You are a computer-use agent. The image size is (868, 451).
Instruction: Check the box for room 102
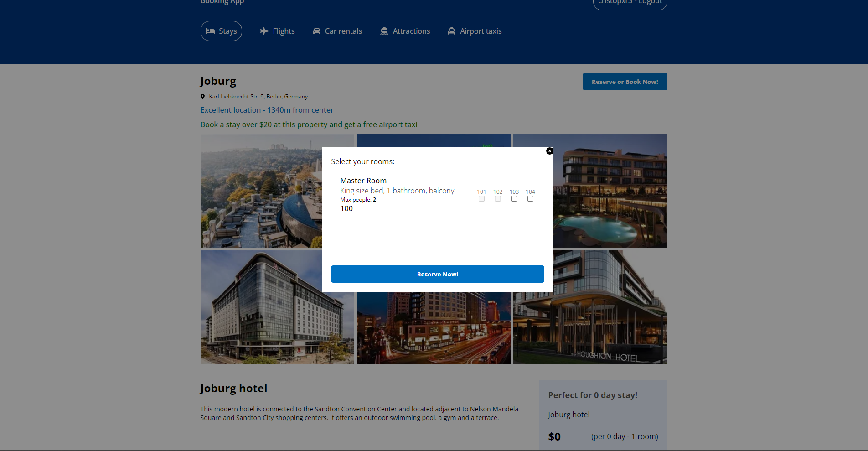(x=498, y=198)
